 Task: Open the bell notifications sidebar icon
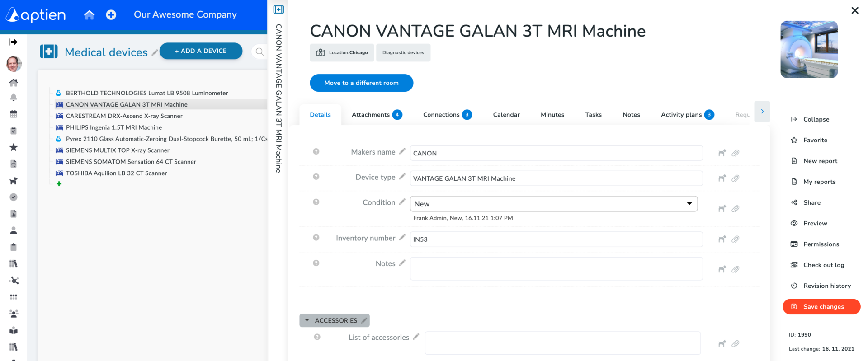coord(14,98)
